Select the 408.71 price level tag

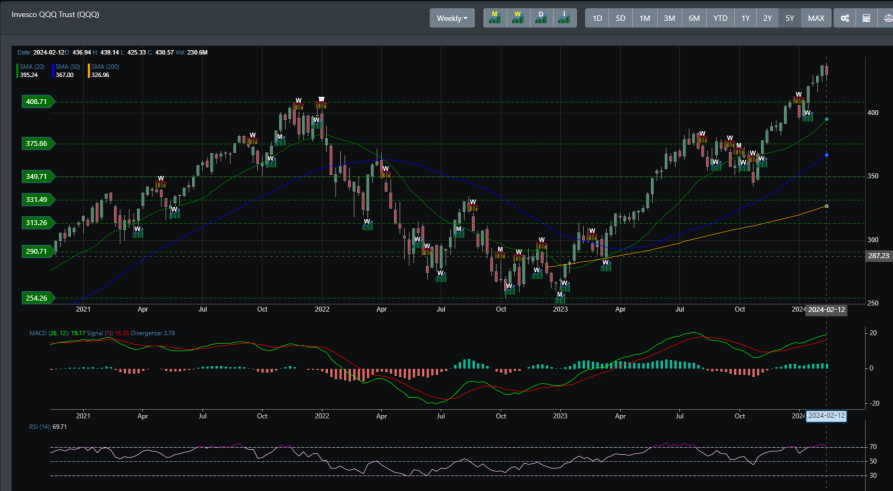(38, 102)
